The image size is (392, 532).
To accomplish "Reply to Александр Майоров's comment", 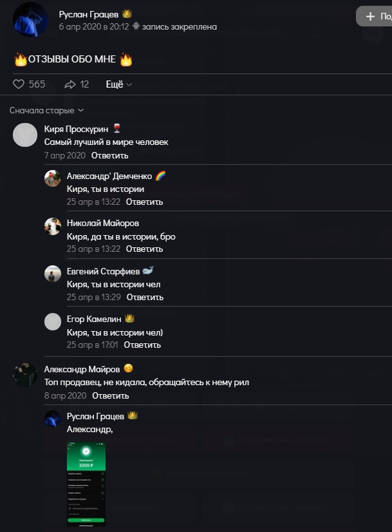I will [110, 395].
